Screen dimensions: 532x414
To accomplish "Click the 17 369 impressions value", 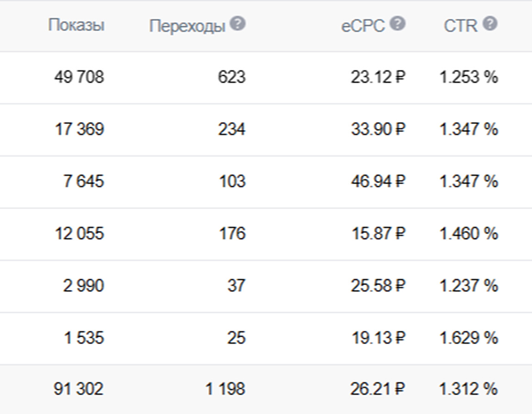I will pyautogui.click(x=79, y=130).
